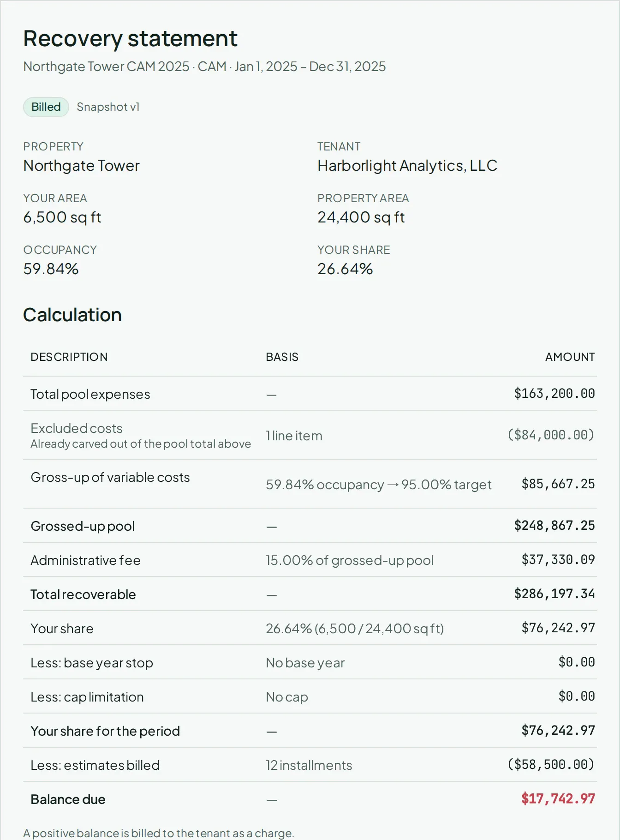Click the "24,400 sq ft" property area value

(361, 217)
